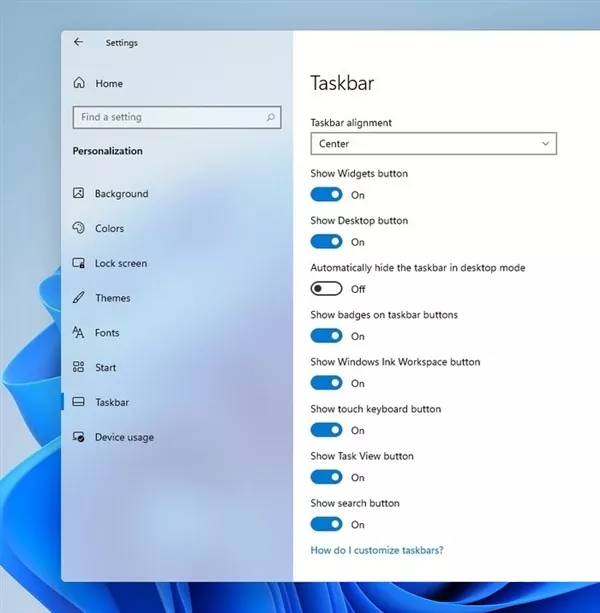
Task: Click the Device usage icon
Action: (x=78, y=437)
